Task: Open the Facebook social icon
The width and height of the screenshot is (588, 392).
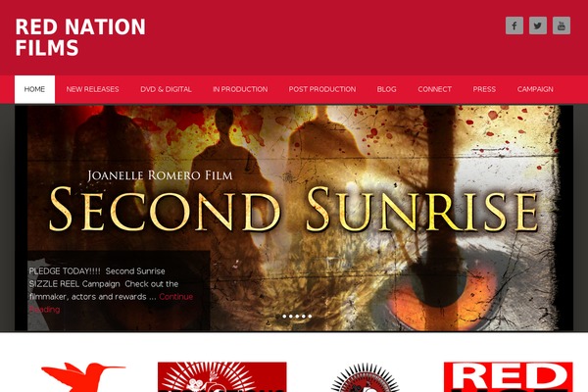Action: [x=514, y=25]
